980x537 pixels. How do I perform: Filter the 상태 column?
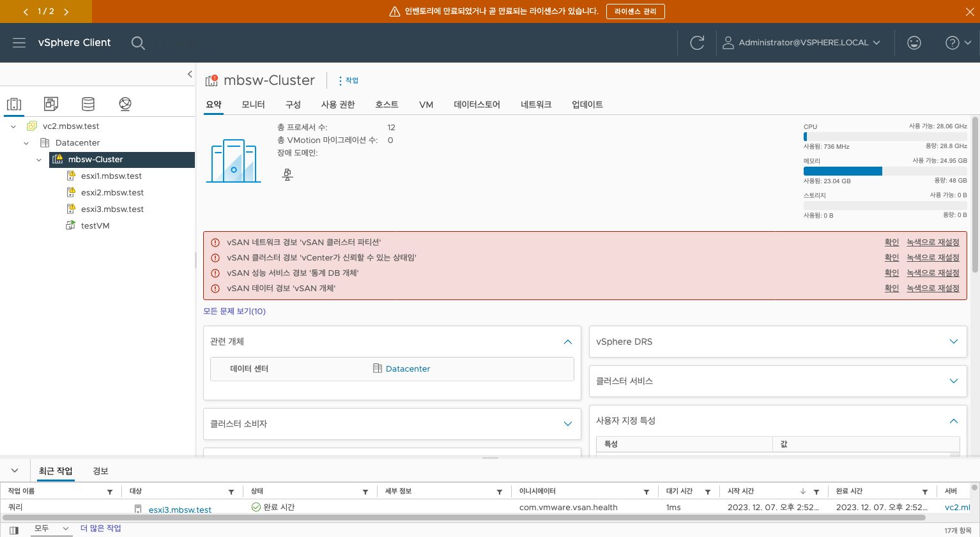click(365, 492)
